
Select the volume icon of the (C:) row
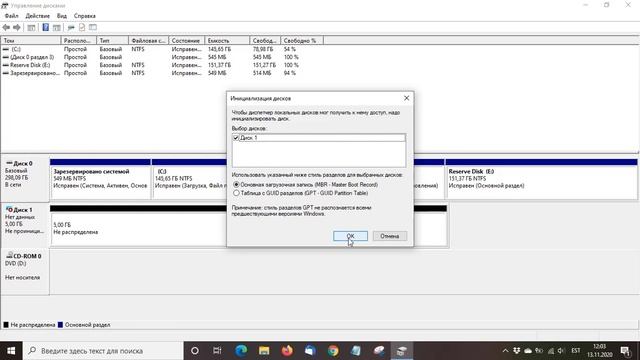click(6, 49)
